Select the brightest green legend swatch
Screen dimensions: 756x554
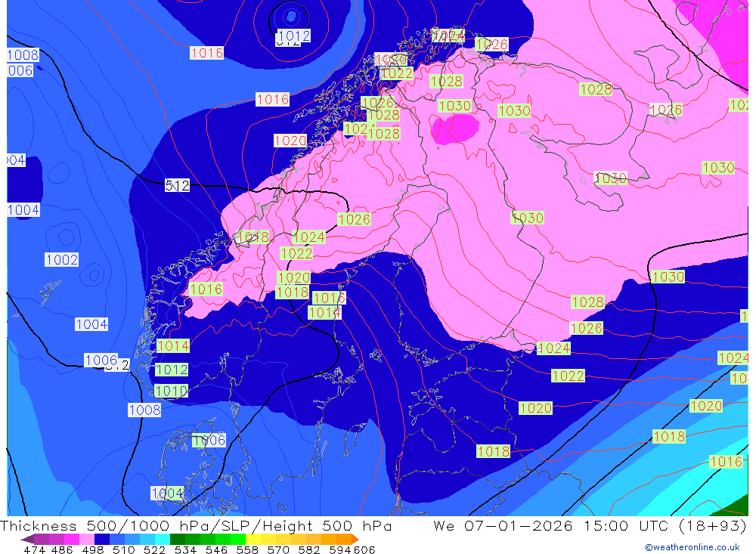(238, 539)
